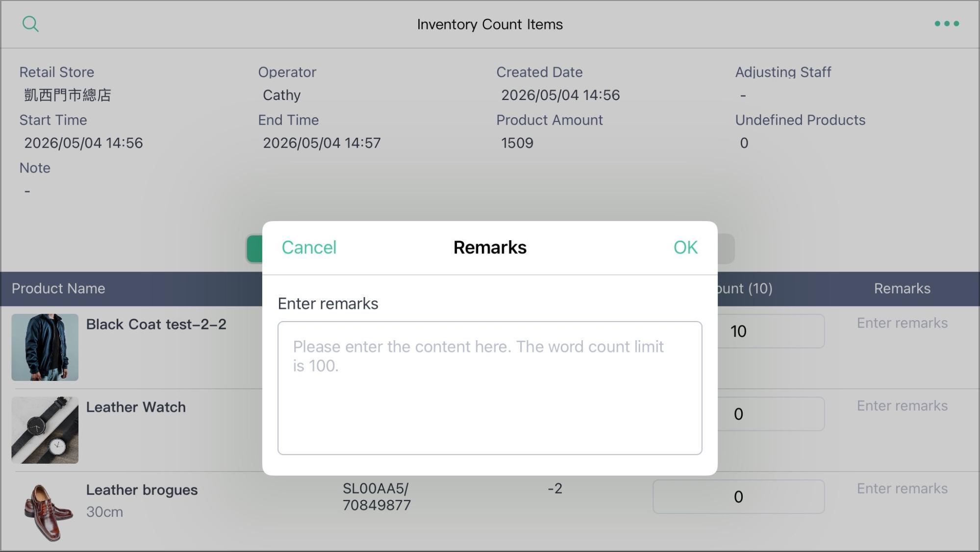The image size is (980, 552).
Task: Click the SL00AA5/70849877 SKU code
Action: pos(377,497)
